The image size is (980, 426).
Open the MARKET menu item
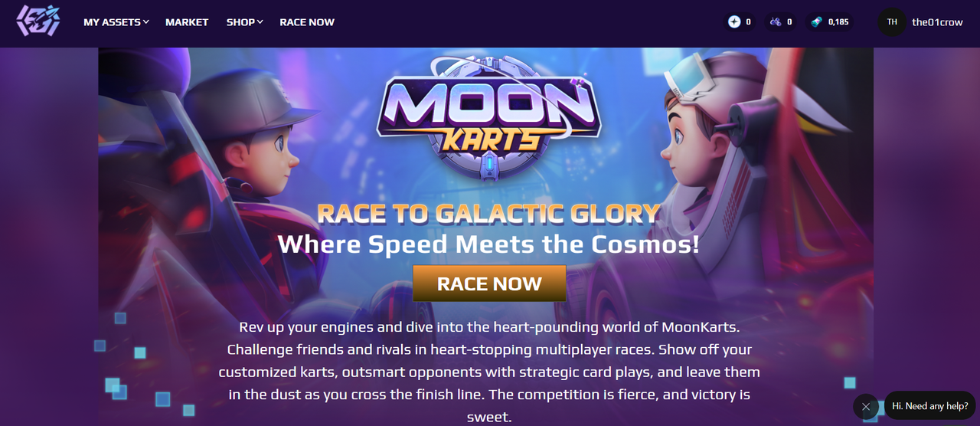[187, 22]
